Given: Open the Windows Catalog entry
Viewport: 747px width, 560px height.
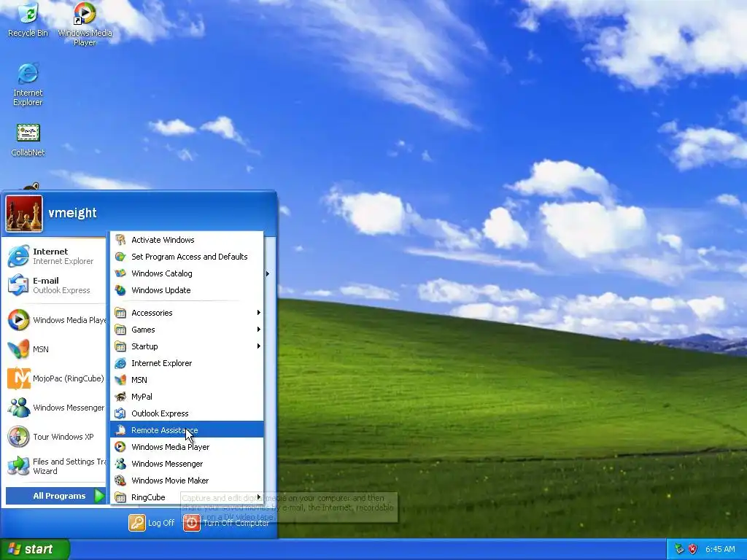Looking at the screenshot, I should click(187, 273).
